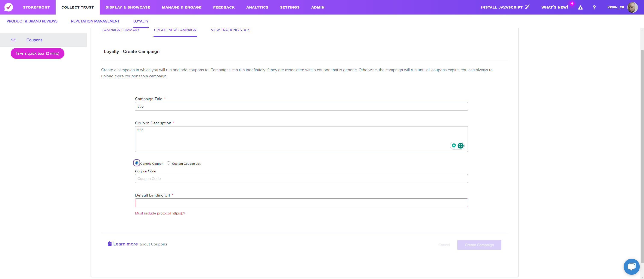The image size is (644, 279).
Task: Click the KEVIN_RR username
Action: click(616, 7)
